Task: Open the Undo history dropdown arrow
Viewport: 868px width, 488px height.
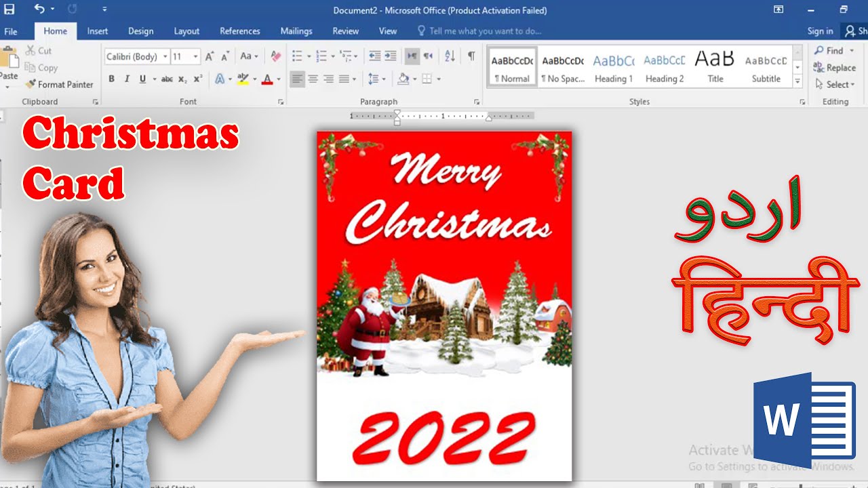Action: pos(53,9)
